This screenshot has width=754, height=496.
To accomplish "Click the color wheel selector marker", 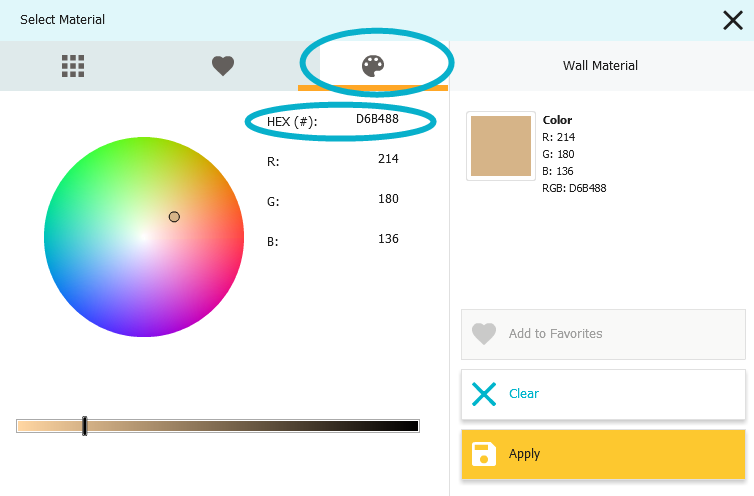I will (x=174, y=217).
